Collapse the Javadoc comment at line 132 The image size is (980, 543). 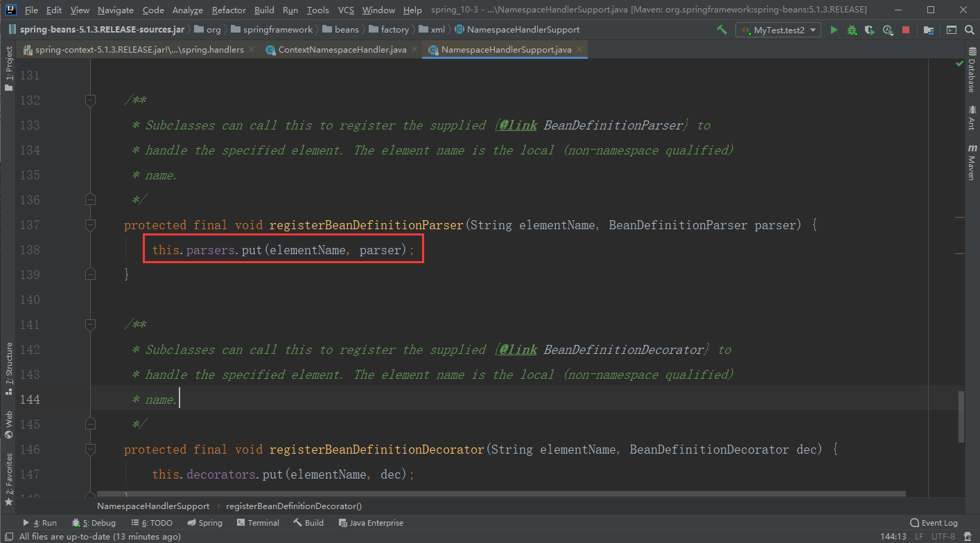(90, 100)
